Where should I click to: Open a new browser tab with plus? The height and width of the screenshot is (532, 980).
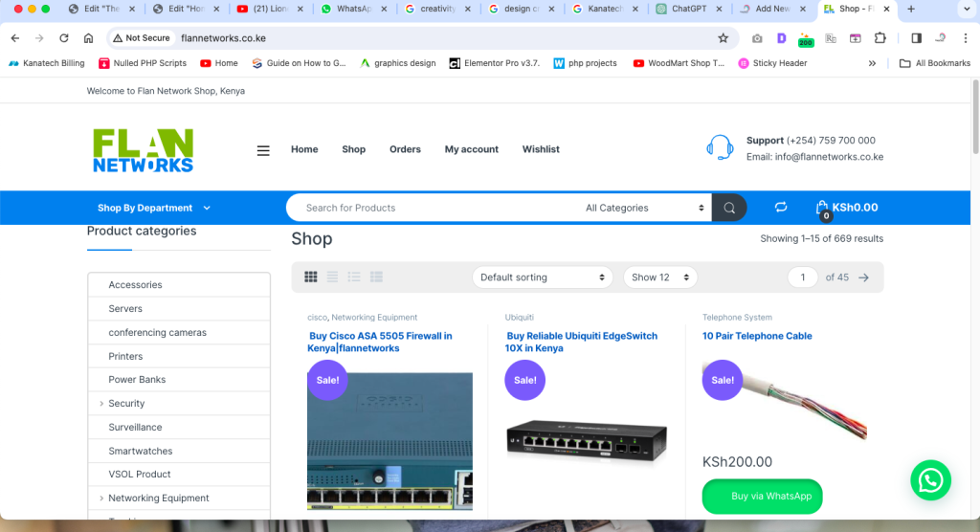(911, 9)
